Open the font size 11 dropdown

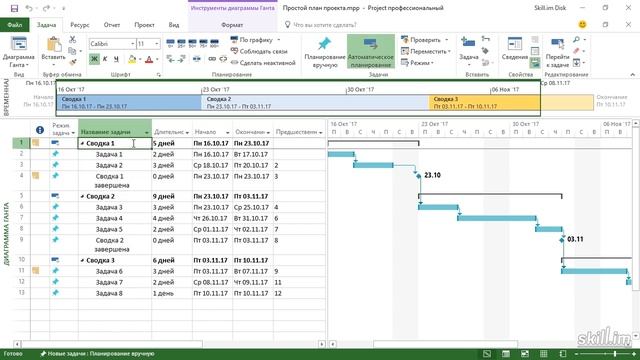click(157, 44)
